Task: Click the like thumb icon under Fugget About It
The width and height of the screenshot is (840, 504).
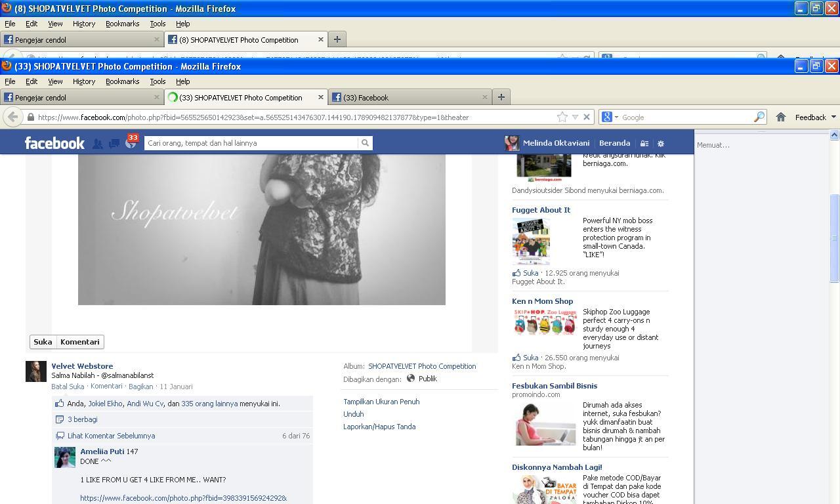Action: (x=516, y=273)
